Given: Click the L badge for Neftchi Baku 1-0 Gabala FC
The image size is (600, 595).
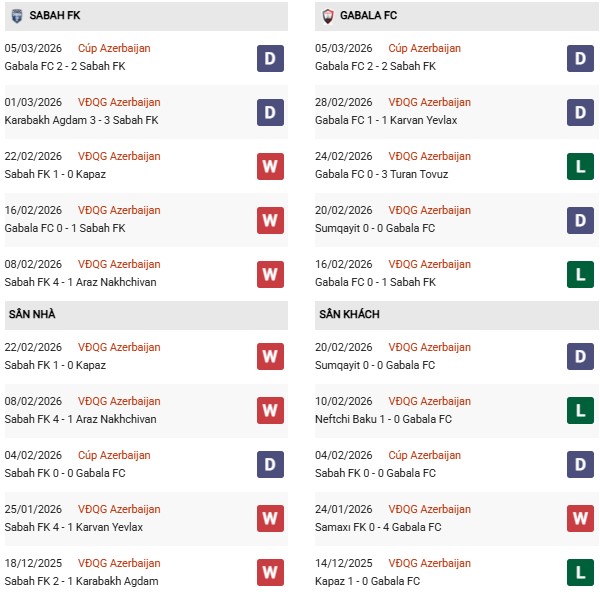Looking at the screenshot, I should click(x=581, y=411).
